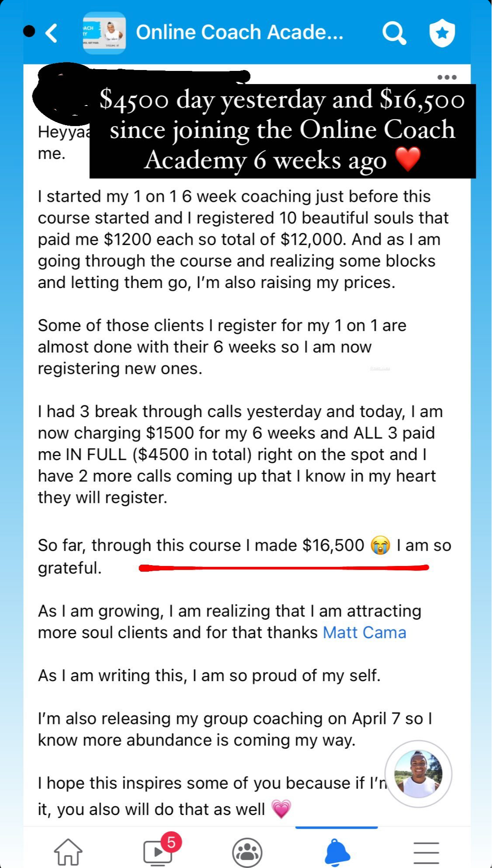This screenshot has height=868, width=492.
Task: Tap the floating profile photo chat head
Action: coord(418,773)
